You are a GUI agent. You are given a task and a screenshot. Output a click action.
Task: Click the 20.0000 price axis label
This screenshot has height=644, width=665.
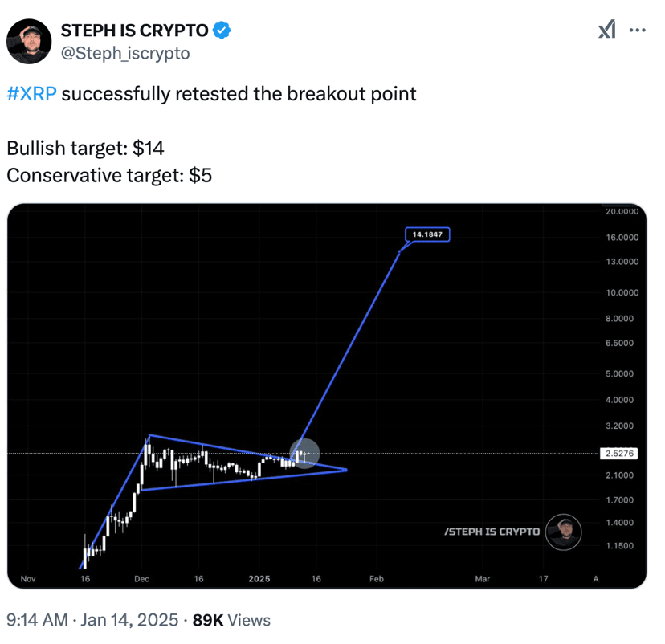pyautogui.click(x=621, y=212)
